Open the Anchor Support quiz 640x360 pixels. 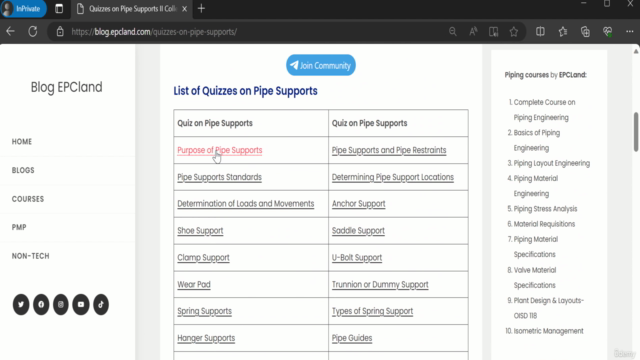point(358,204)
